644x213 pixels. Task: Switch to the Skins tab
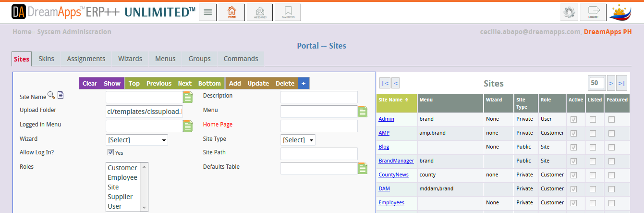point(46,59)
